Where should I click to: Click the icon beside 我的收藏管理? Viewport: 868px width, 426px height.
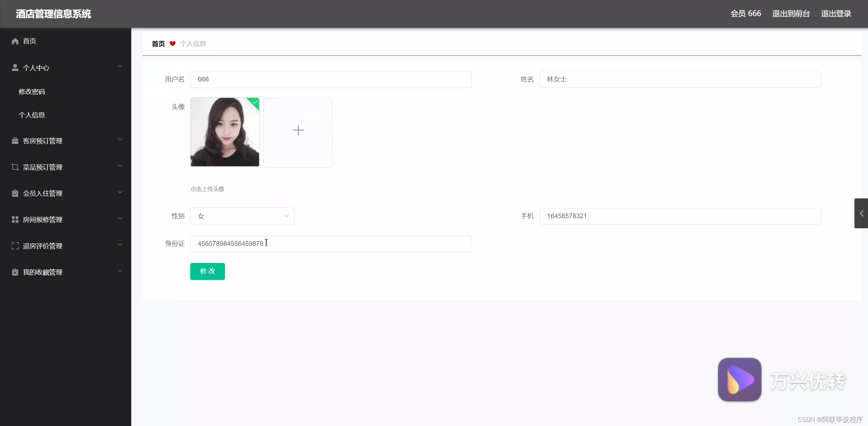point(15,272)
